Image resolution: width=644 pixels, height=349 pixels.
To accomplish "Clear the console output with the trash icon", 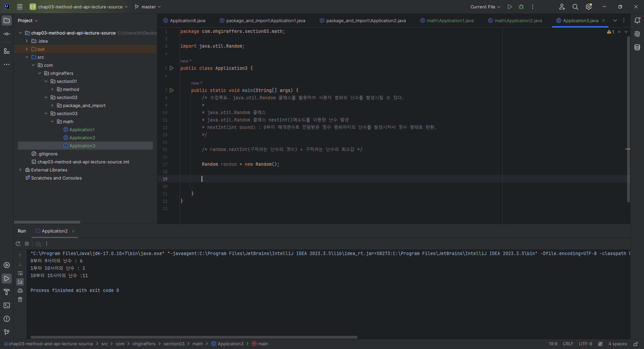I will click(20, 299).
